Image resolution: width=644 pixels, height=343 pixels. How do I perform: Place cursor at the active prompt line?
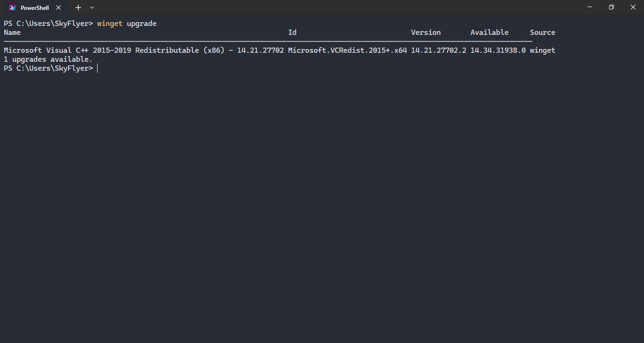pos(98,68)
